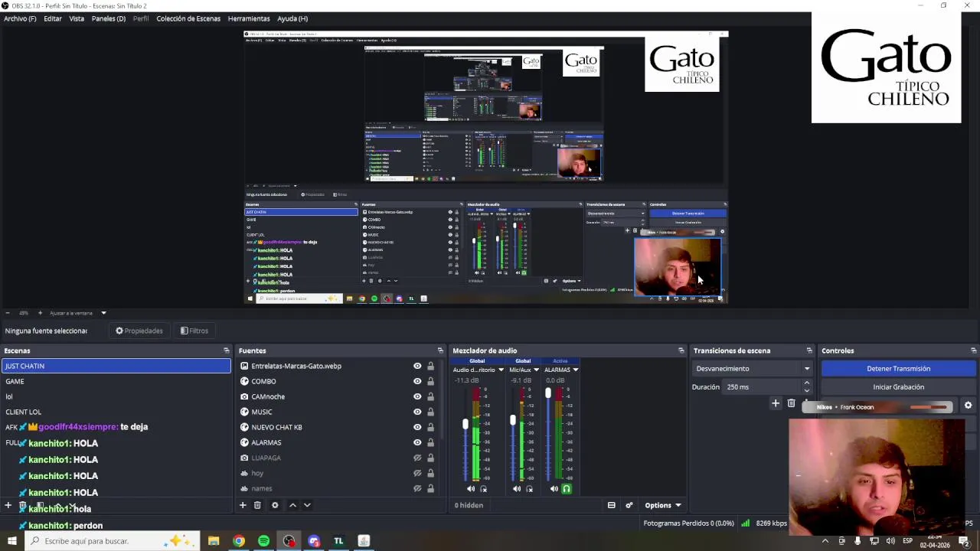Open source properties gear in Fuentes toolbar
Viewport: 980px width, 551px height.
275,505
